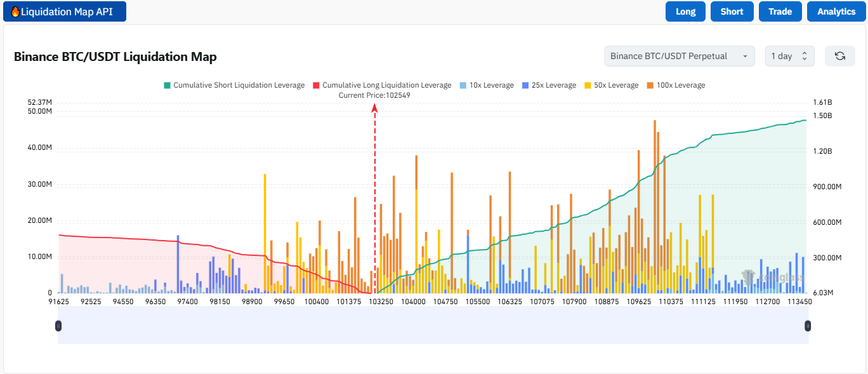The width and height of the screenshot is (868, 374).
Task: Toggle Cumulative Long Liquidation Leverage legend
Action: point(382,85)
